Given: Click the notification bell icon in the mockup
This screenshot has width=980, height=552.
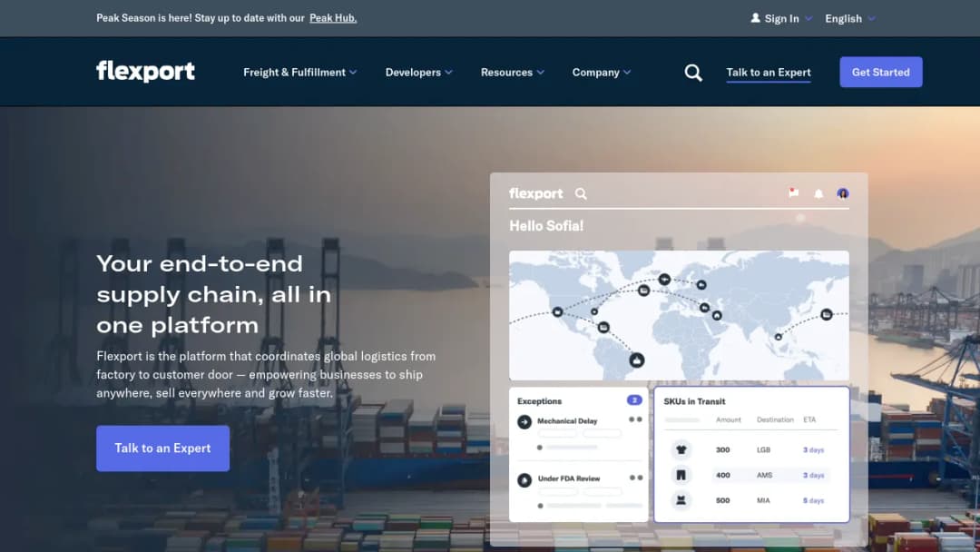Looking at the screenshot, I should pyautogui.click(x=818, y=193).
